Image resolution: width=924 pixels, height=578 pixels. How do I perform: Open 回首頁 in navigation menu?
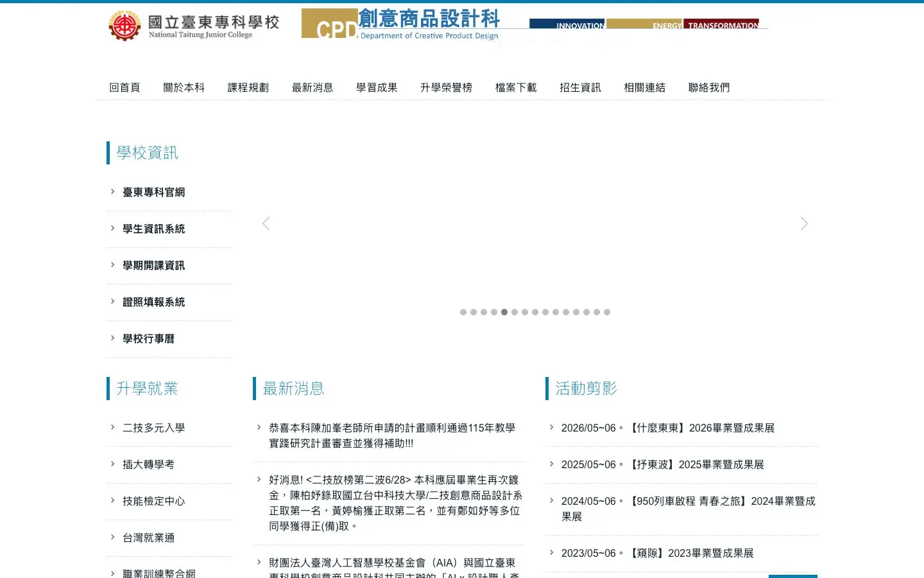(124, 87)
